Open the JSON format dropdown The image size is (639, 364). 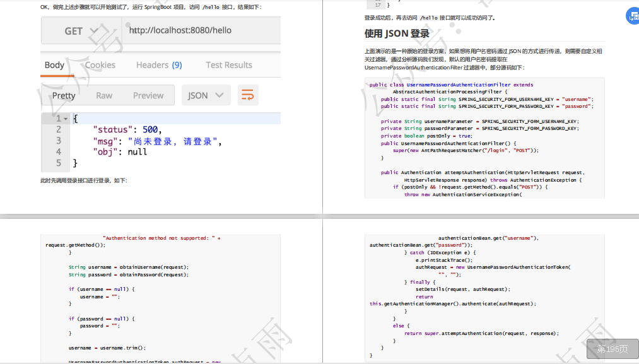point(206,95)
